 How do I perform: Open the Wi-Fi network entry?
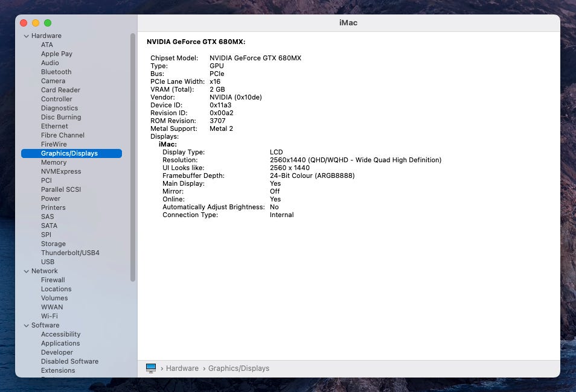tap(50, 316)
